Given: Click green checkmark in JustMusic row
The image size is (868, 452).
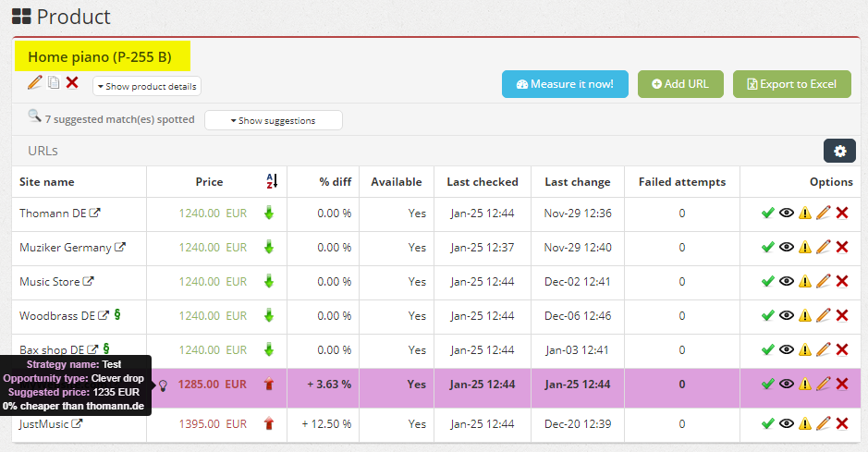Looking at the screenshot, I should coord(768,424).
